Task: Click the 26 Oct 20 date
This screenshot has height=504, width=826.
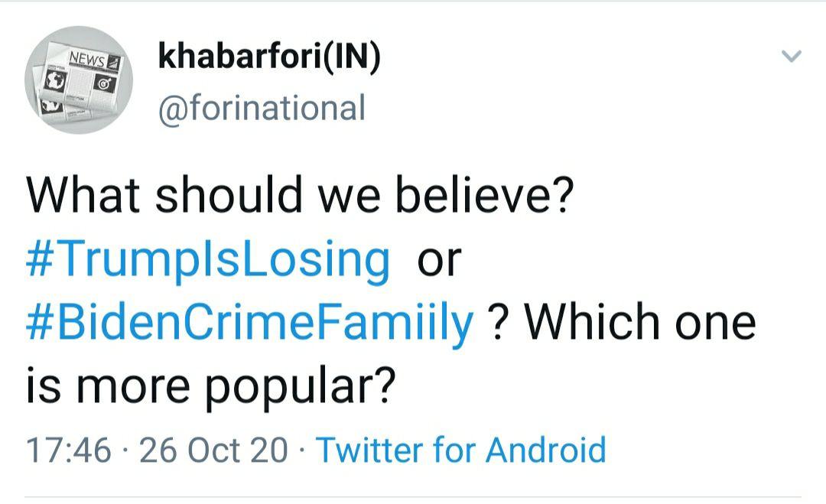Action: tap(214, 450)
